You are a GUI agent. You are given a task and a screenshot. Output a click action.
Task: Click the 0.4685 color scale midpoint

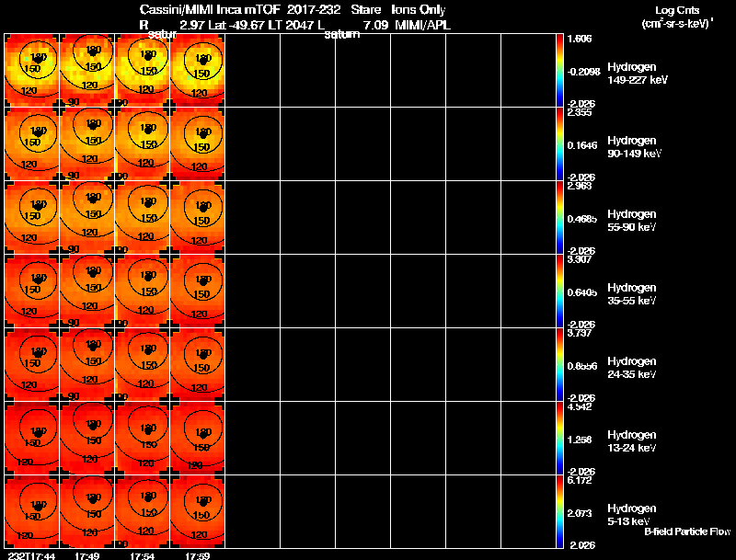click(x=582, y=219)
